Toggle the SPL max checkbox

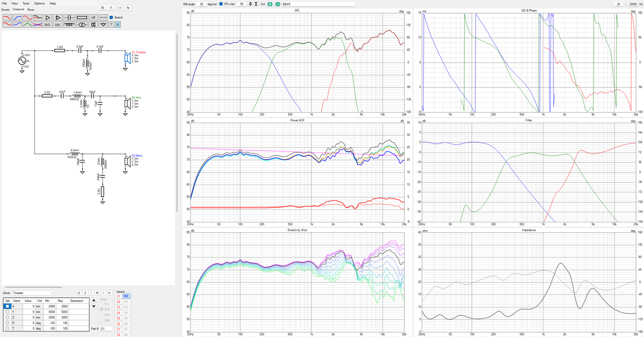(x=221, y=4)
